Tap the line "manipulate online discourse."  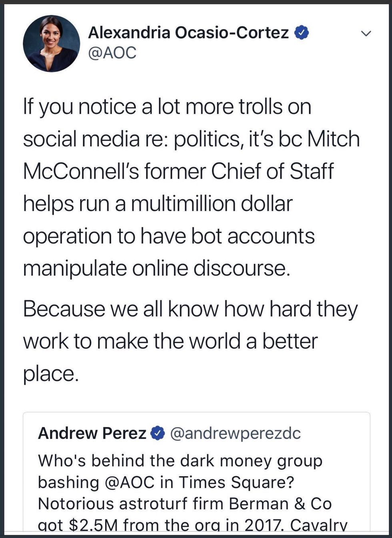click(156, 268)
